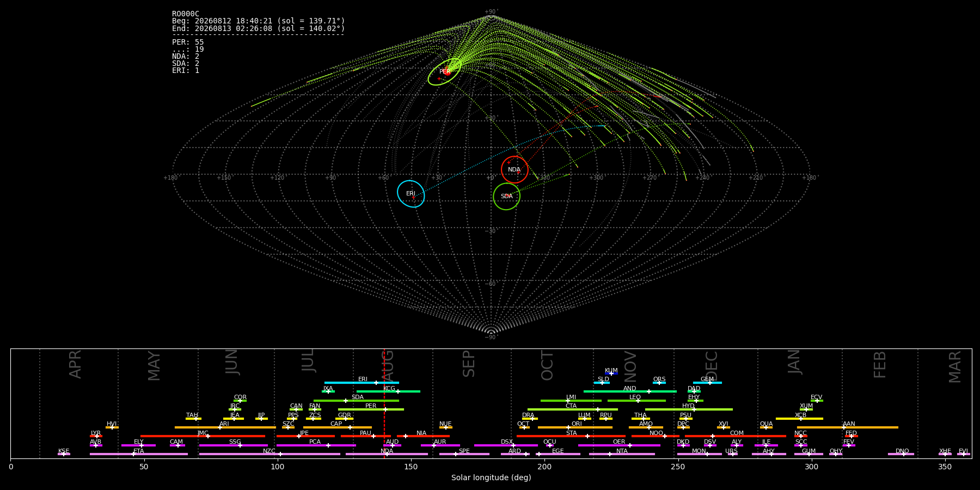Click the AUR shower bar label
Screen dimensions: 980x490
[x=440, y=442]
